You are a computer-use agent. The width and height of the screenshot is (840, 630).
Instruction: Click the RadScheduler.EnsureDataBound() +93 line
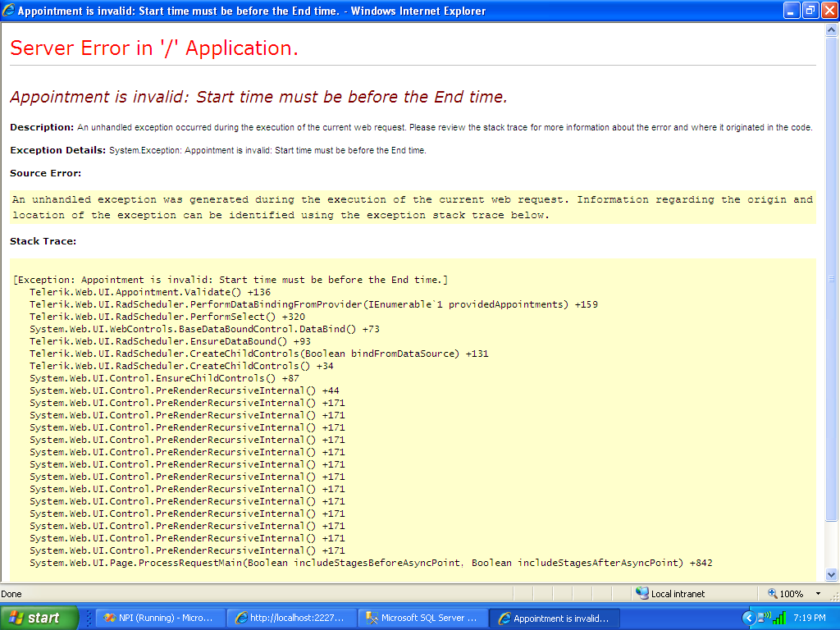coord(170,341)
